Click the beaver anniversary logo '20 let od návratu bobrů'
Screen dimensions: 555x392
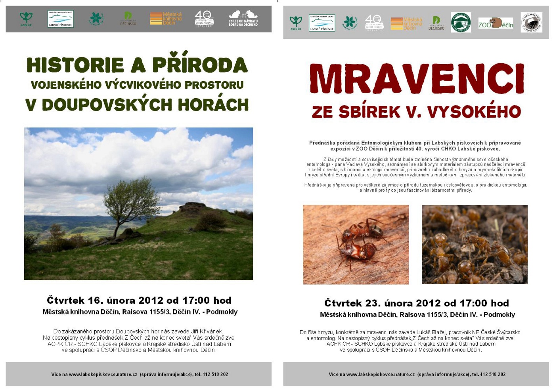pos(243,19)
